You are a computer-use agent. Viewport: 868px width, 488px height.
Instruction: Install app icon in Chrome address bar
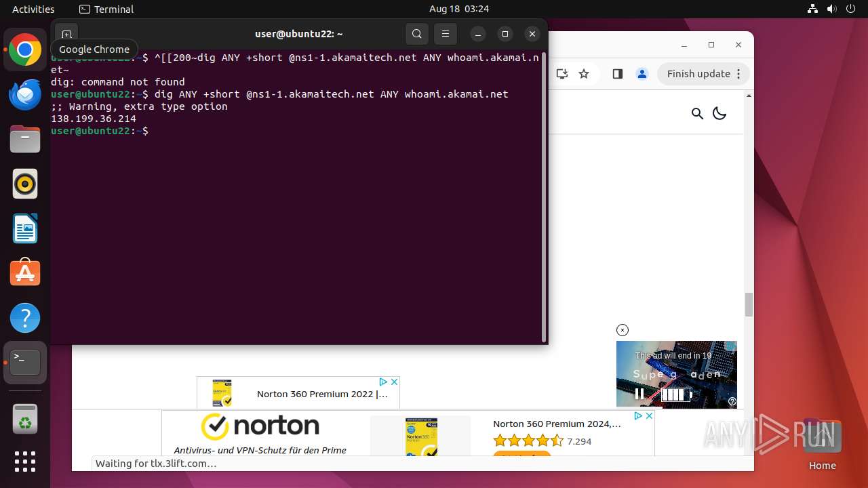pyautogui.click(x=562, y=74)
